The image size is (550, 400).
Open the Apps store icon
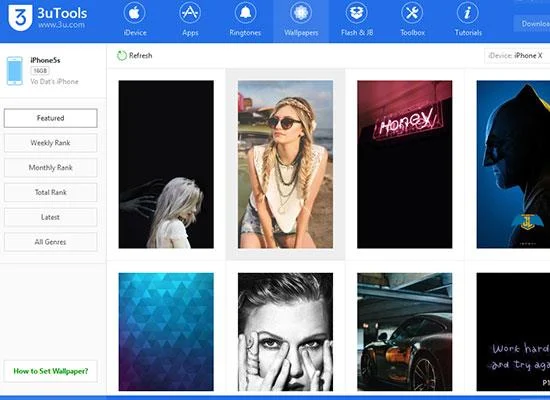(x=190, y=13)
